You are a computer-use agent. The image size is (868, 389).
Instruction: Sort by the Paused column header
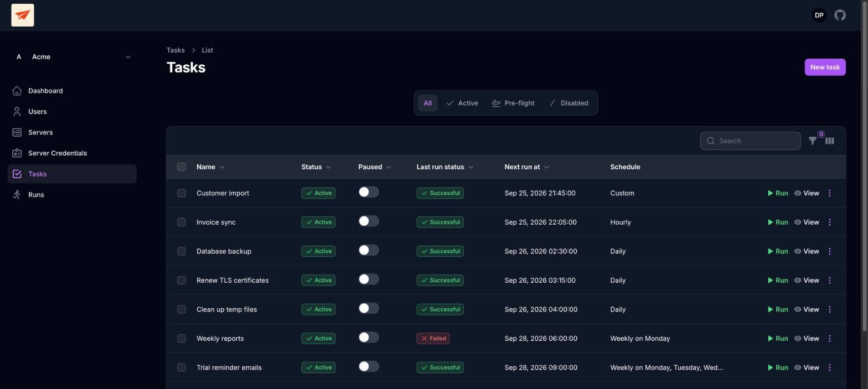[375, 167]
